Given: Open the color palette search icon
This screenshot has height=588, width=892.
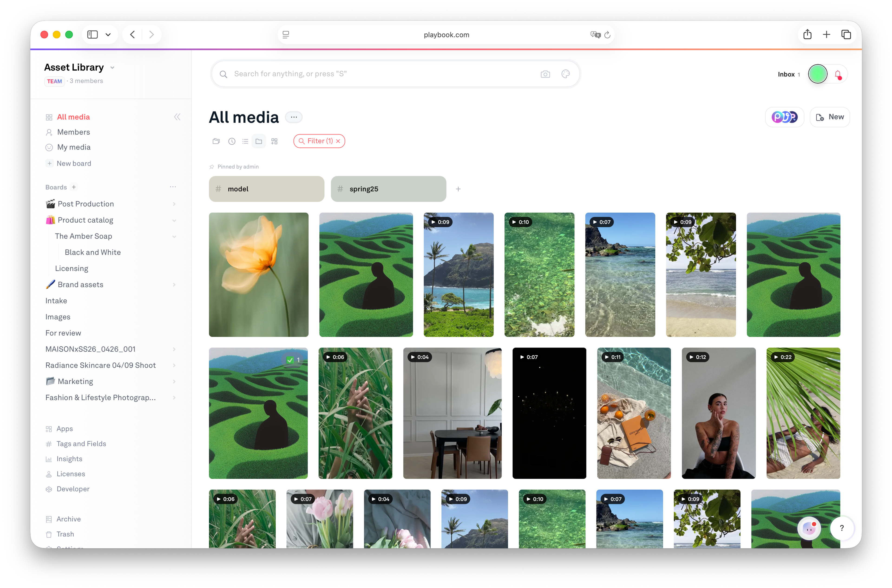Looking at the screenshot, I should pos(566,74).
